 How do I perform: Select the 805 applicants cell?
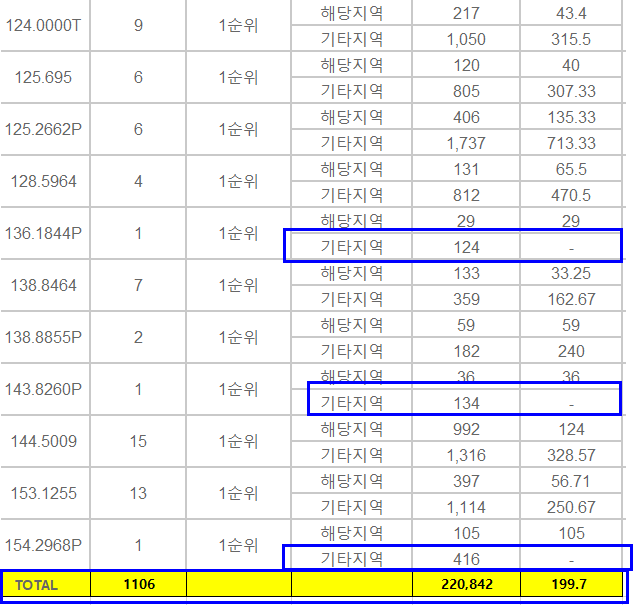pyautogui.click(x=466, y=91)
